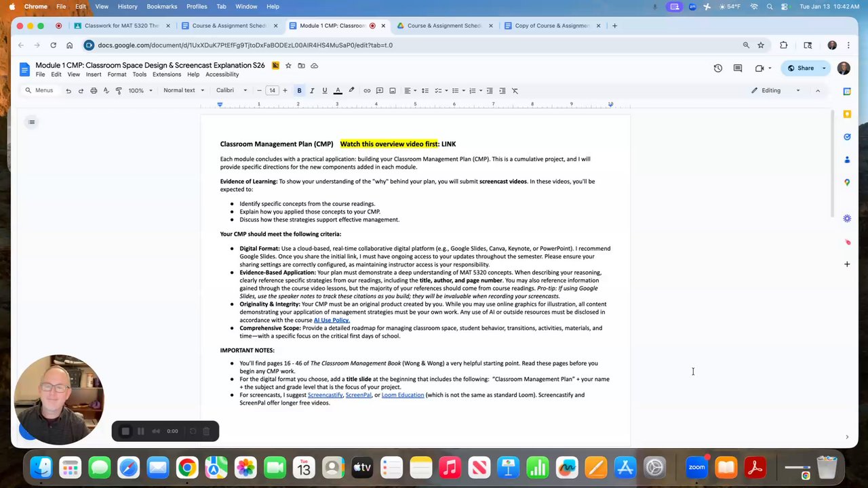Open the Screencastify link
This screenshot has width=868, height=488.
pos(325,395)
